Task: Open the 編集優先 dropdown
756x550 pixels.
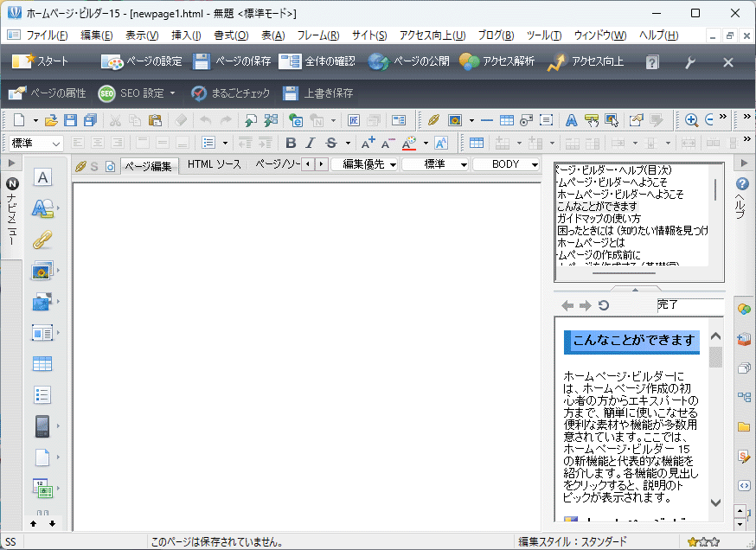Action: [x=364, y=164]
